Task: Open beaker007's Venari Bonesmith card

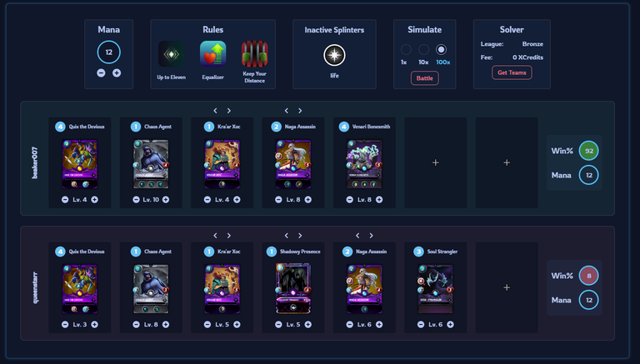Action: pyautogui.click(x=364, y=164)
